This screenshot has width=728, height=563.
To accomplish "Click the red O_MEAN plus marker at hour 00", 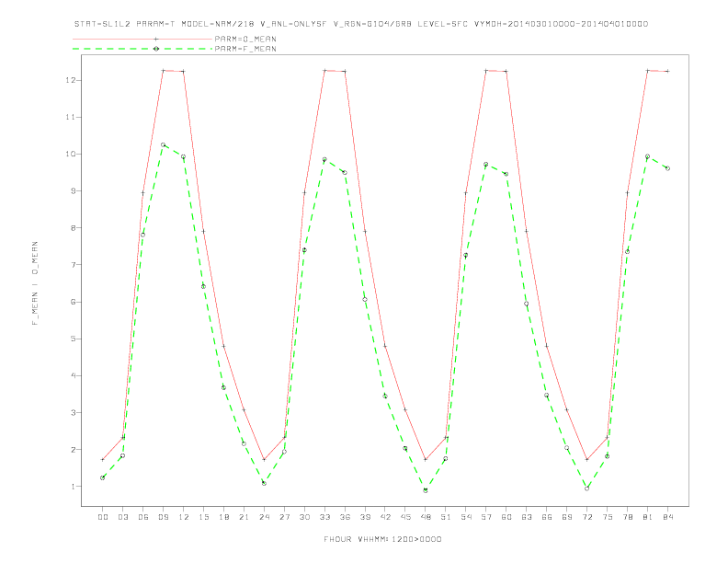I will [x=103, y=459].
